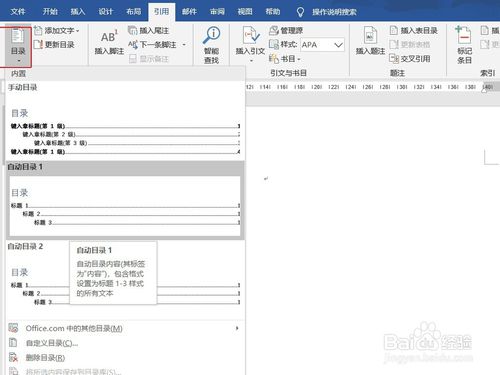500x375 pixels.
Task: Expand the 书目 dropdown arrow
Action: pos(299,59)
